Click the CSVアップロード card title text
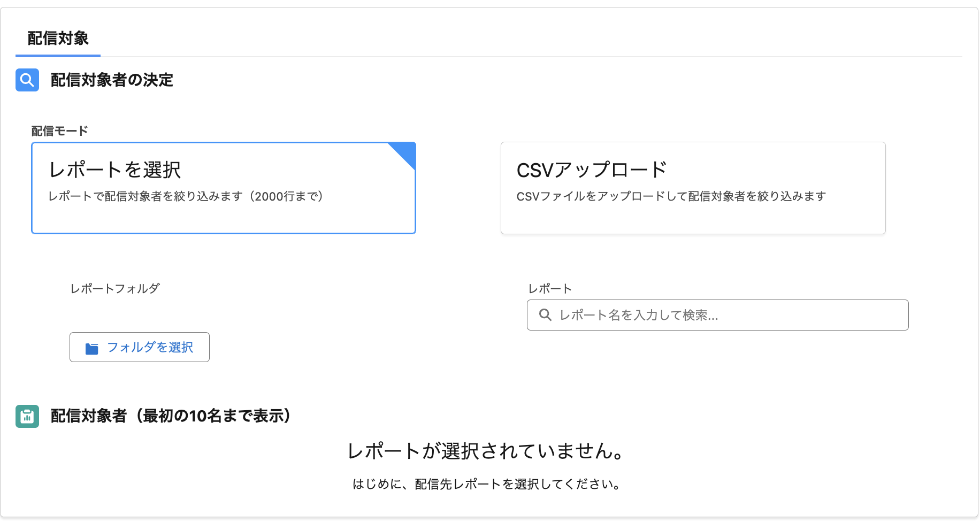 tap(591, 170)
